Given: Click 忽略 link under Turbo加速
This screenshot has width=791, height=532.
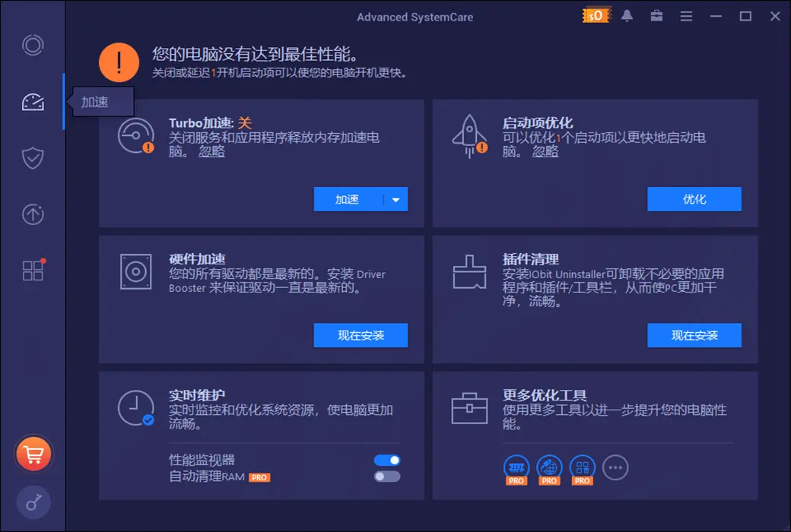Looking at the screenshot, I should tap(212, 151).
